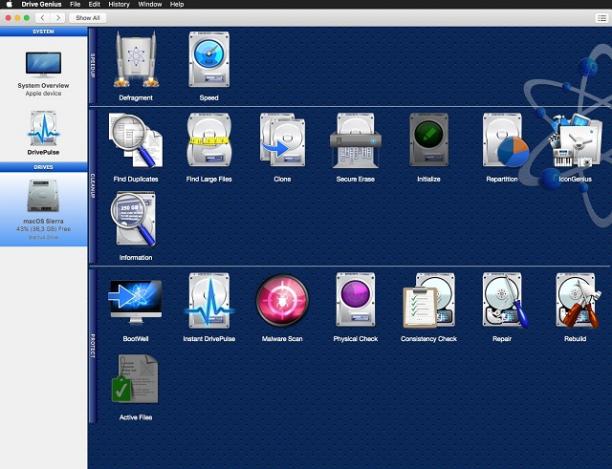Go back with the toolbar arrow
The image size is (612, 469).
coord(43,18)
